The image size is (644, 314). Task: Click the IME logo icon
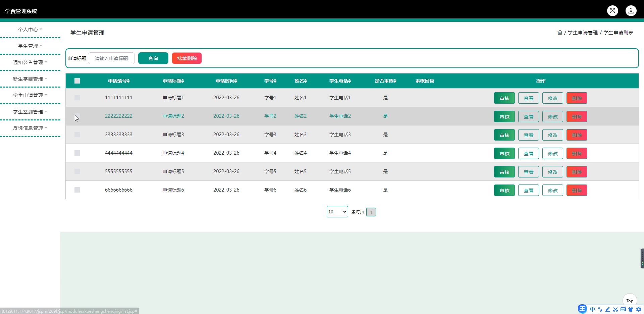[x=582, y=309]
